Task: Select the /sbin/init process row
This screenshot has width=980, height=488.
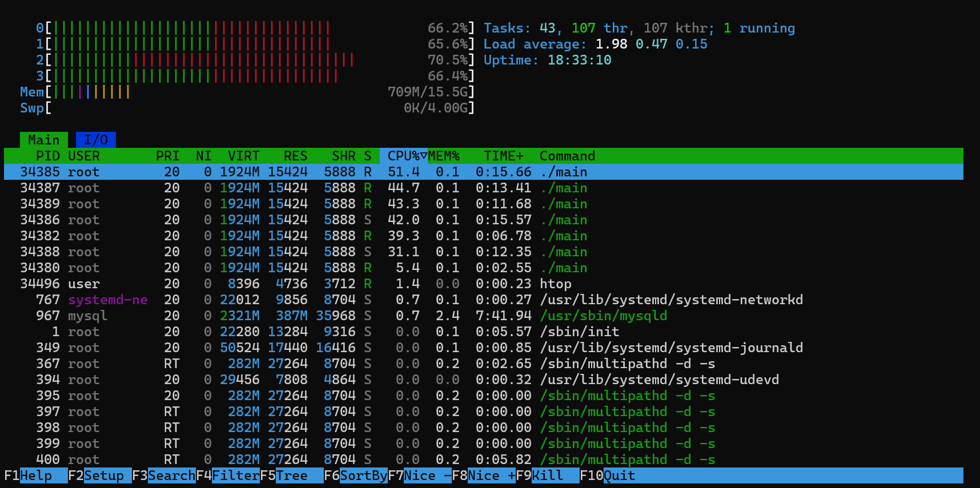Action: [x=484, y=332]
